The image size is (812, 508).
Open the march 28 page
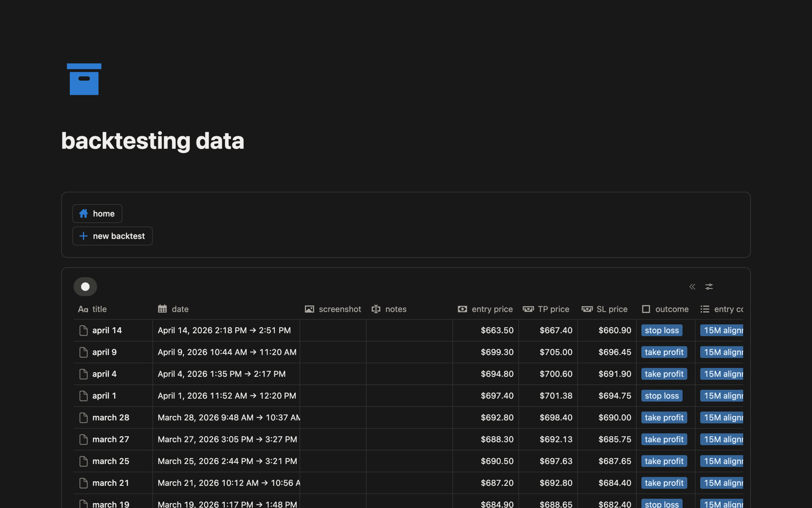coord(111,418)
